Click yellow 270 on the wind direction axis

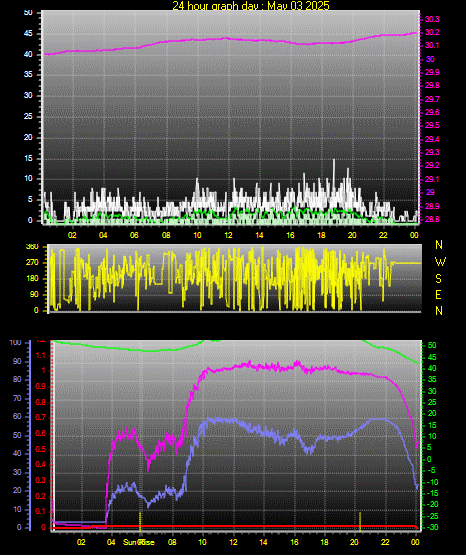click(32, 263)
